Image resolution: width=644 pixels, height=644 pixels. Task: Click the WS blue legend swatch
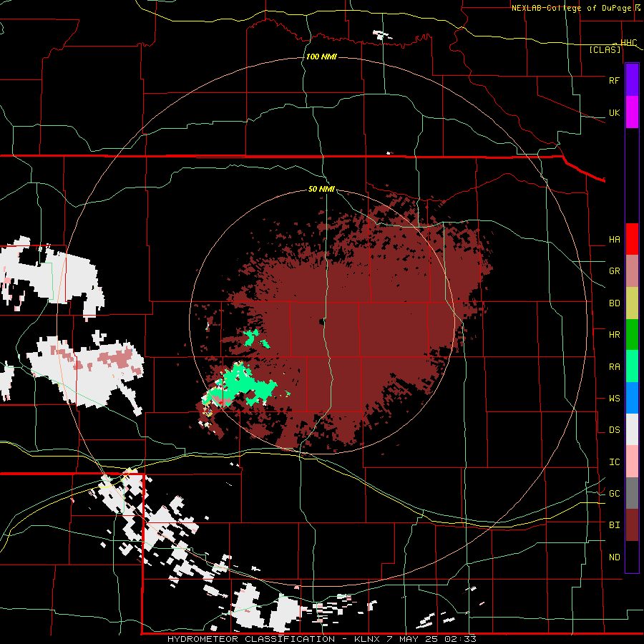coord(632,398)
